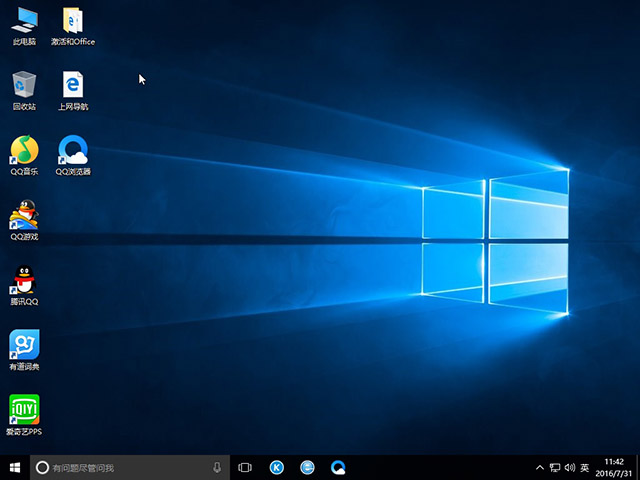Image resolution: width=640 pixels, height=480 pixels.
Task: Open the globe browser icon on taskbar
Action: click(308, 467)
